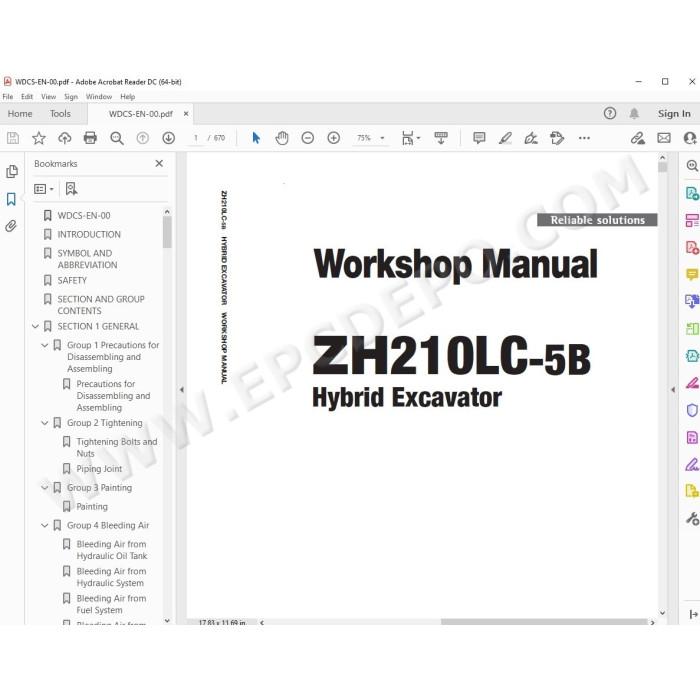Open the WDCS-EN-00 root bookmark
This screenshot has height=700, width=700.
pos(83,216)
